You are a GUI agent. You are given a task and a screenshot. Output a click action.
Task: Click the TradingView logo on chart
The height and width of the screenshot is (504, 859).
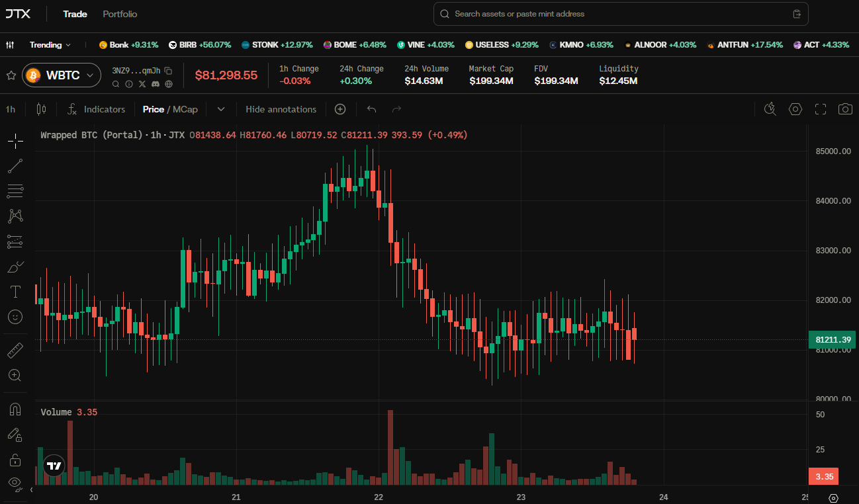click(55, 466)
